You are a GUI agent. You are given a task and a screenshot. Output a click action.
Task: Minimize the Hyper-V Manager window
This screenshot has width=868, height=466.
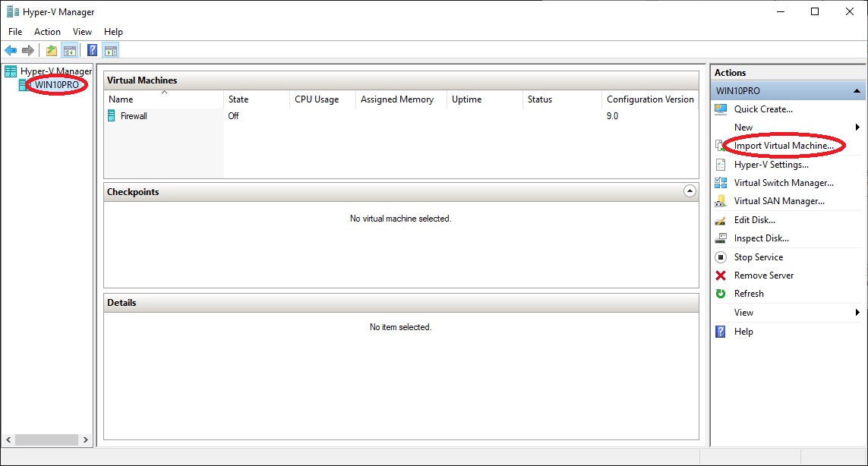pyautogui.click(x=781, y=11)
